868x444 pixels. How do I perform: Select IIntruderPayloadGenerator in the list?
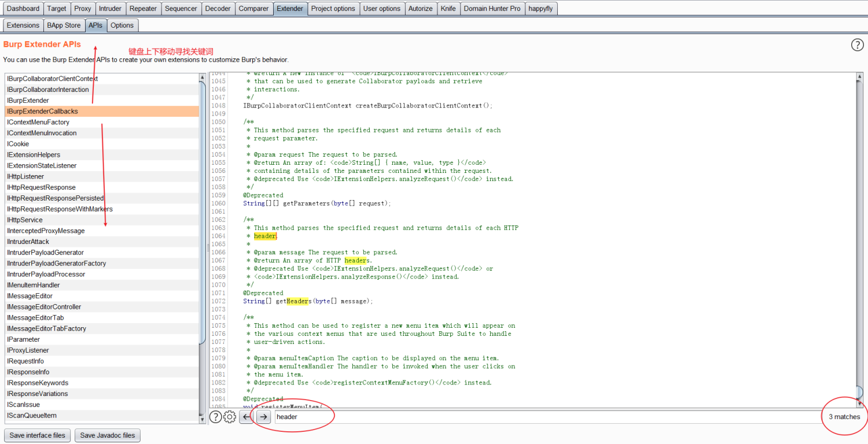click(x=102, y=253)
